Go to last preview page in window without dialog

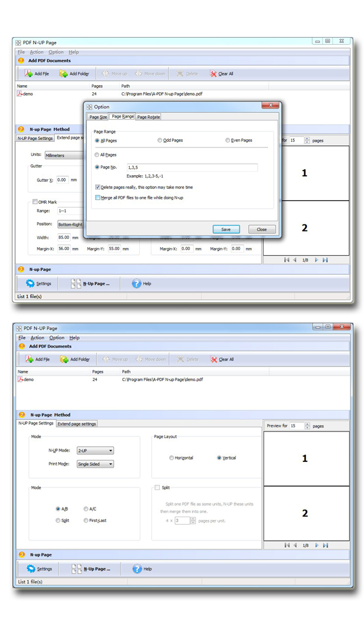tap(326, 545)
